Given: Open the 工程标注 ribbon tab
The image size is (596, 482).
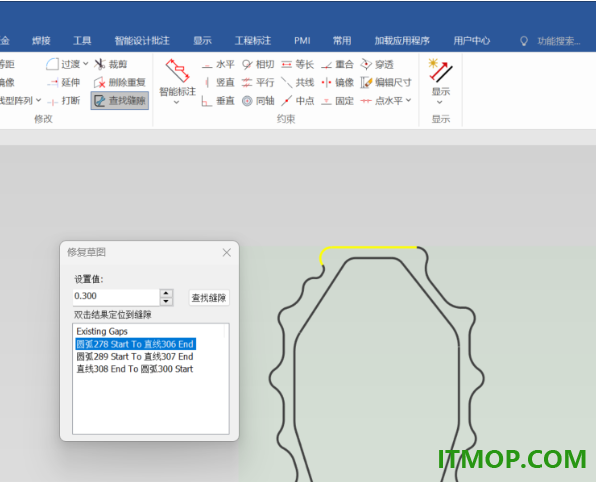Looking at the screenshot, I should (x=253, y=41).
